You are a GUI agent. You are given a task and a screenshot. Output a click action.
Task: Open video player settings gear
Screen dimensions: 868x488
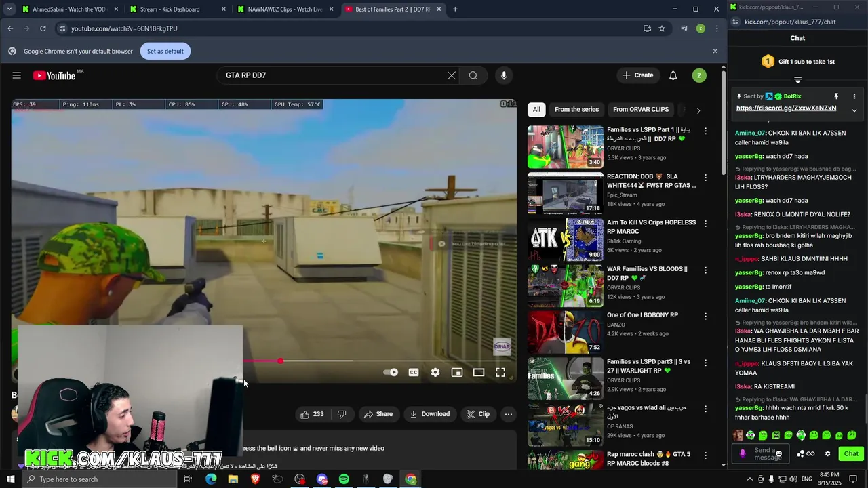click(435, 372)
